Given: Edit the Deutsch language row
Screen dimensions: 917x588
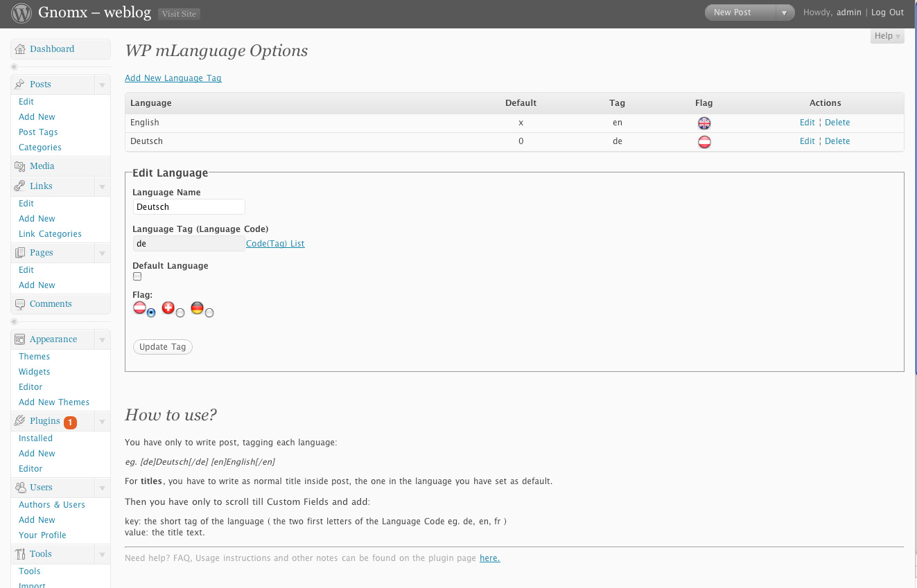Looking at the screenshot, I should point(807,141).
